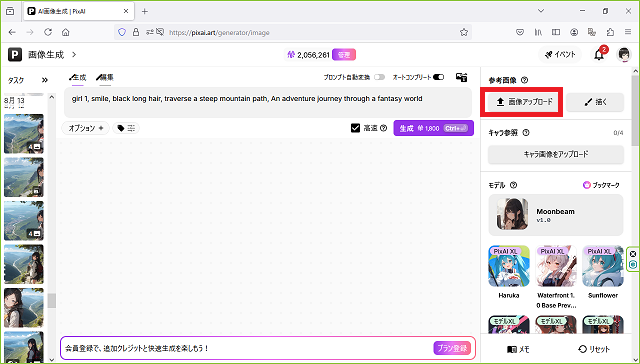Image resolution: width=640 pixels, height=364 pixels.
Task: Select the Moonbeam model card
Action: coord(556,215)
